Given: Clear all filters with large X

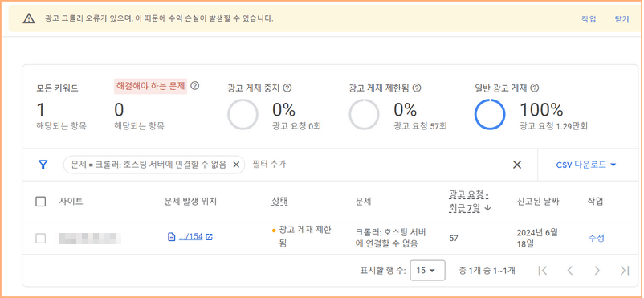Looking at the screenshot, I should pos(517,165).
